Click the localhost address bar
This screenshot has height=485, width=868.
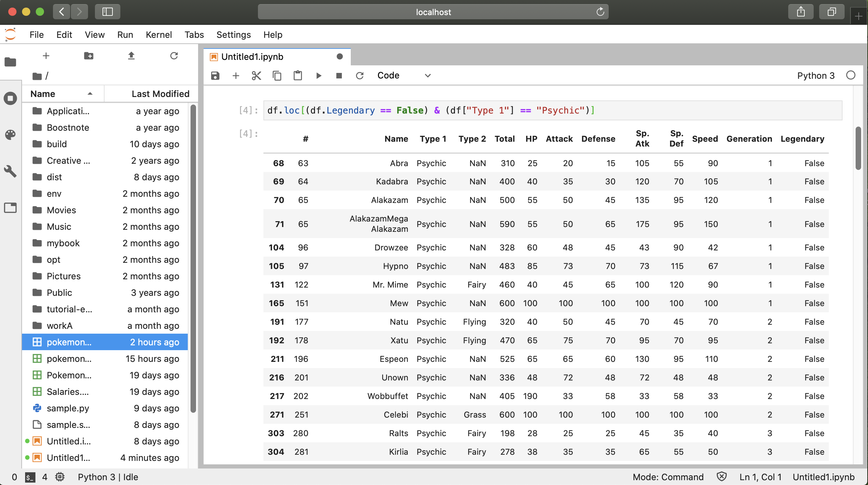(x=433, y=12)
